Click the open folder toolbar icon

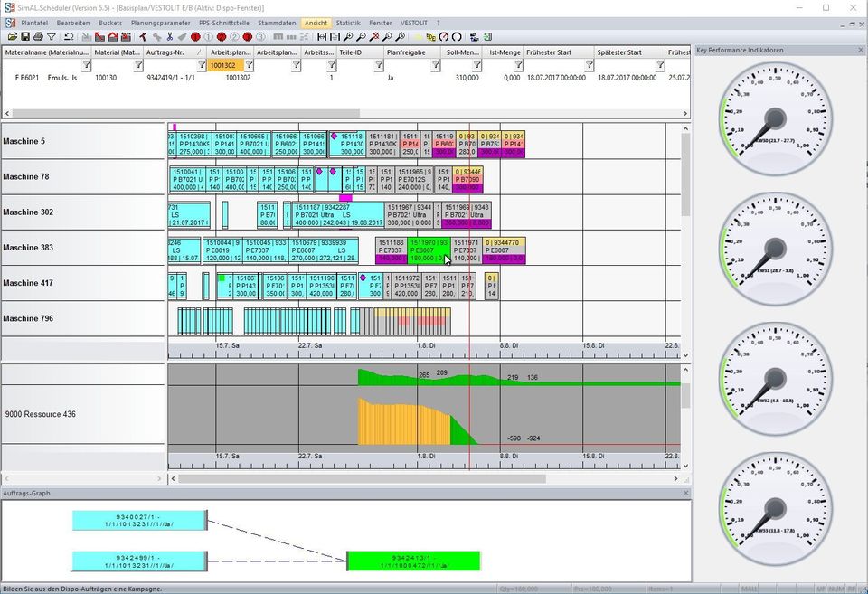pos(13,37)
